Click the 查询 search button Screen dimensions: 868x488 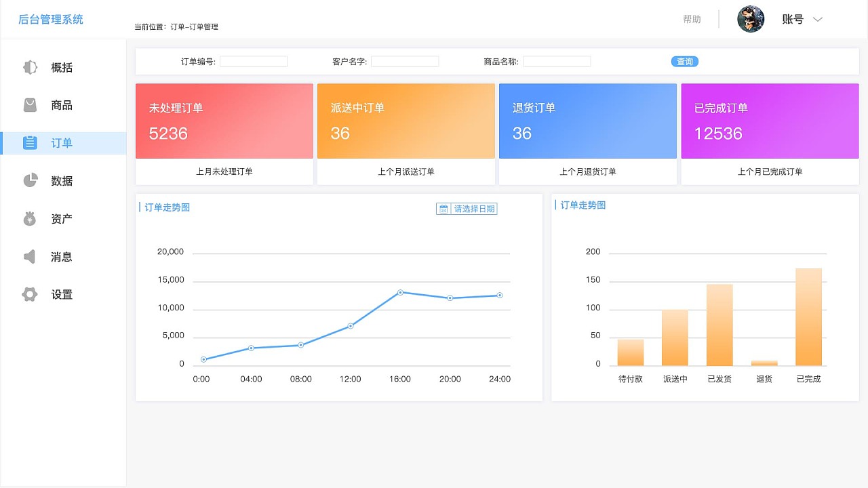(685, 61)
